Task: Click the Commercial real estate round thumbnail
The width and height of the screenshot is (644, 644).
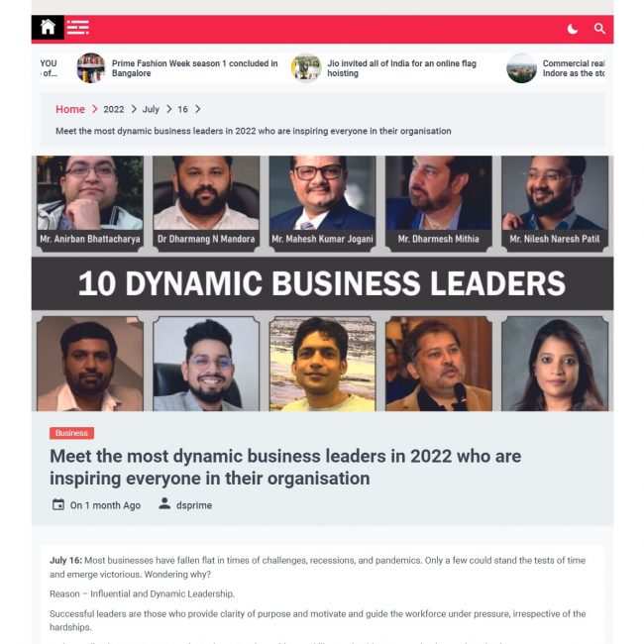Action: 521,68
